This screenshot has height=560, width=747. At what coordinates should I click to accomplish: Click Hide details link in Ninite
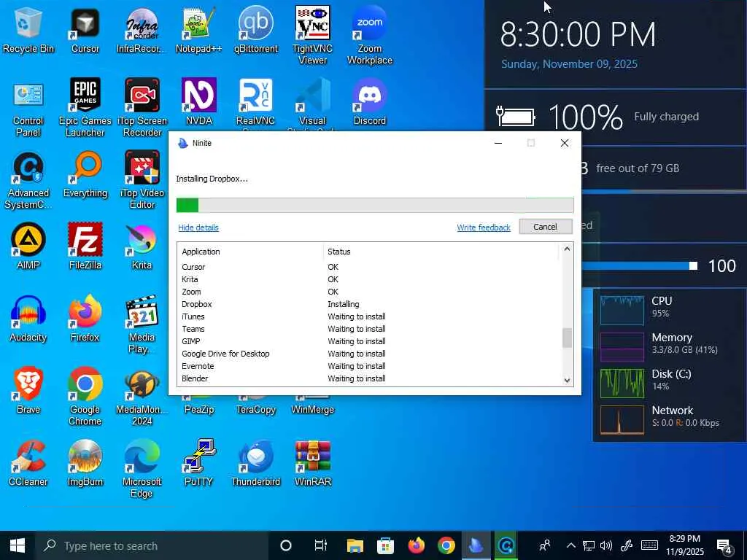coord(198,227)
